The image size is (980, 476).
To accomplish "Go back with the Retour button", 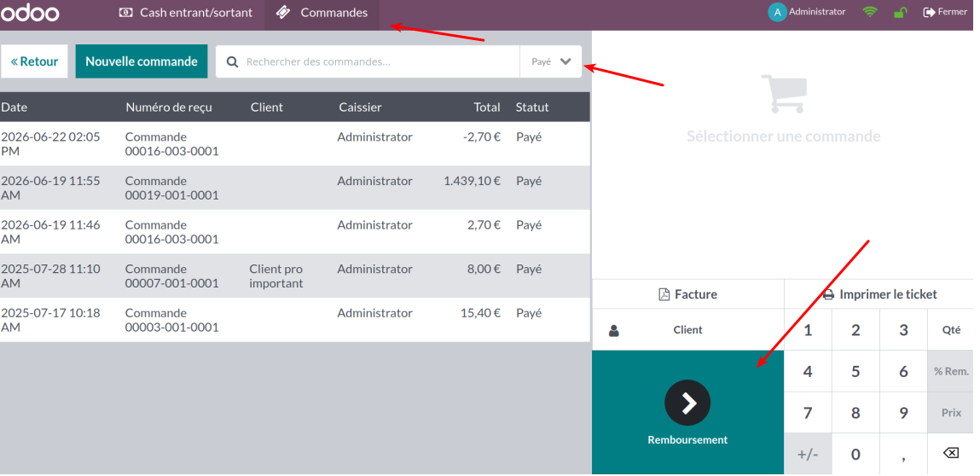I will click(34, 61).
